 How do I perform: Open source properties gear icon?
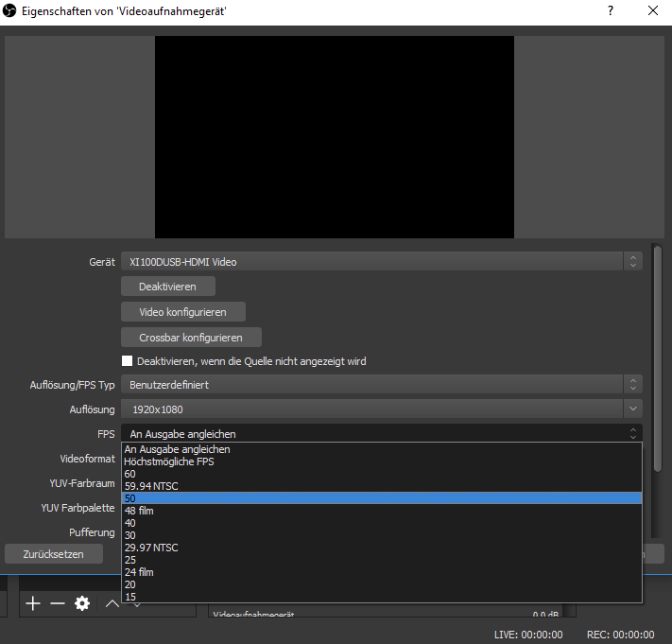[x=82, y=603]
